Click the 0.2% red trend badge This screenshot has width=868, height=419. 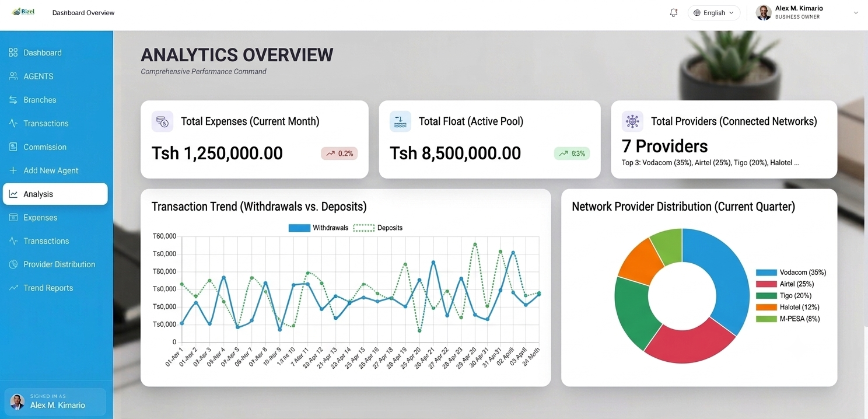point(339,153)
